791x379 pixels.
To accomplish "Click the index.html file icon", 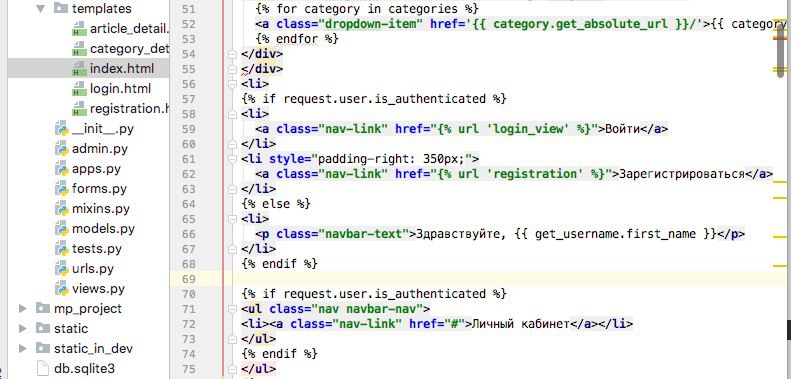I will [x=79, y=68].
